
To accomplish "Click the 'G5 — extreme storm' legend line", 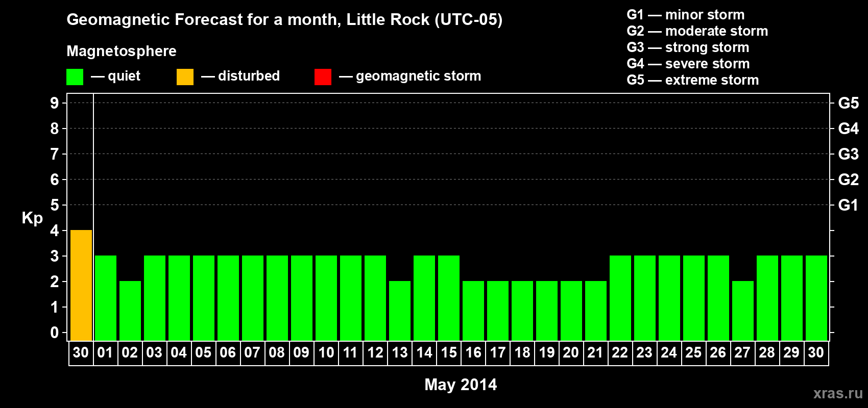I will tap(693, 80).
